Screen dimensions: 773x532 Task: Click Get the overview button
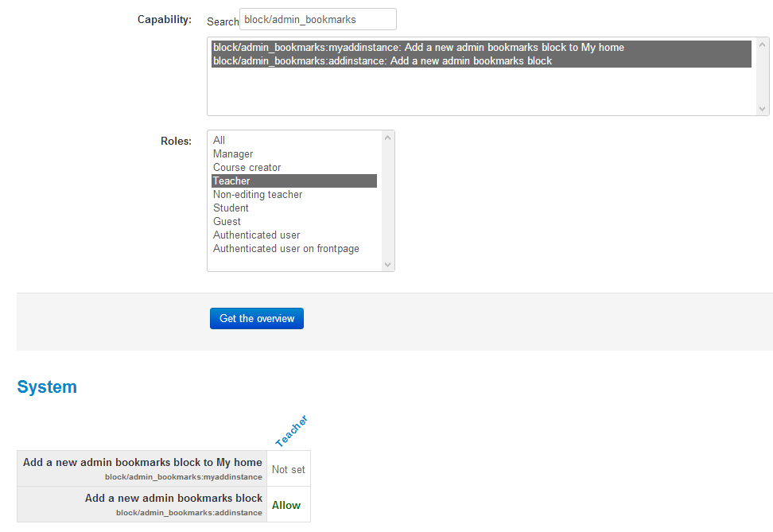pyautogui.click(x=257, y=319)
